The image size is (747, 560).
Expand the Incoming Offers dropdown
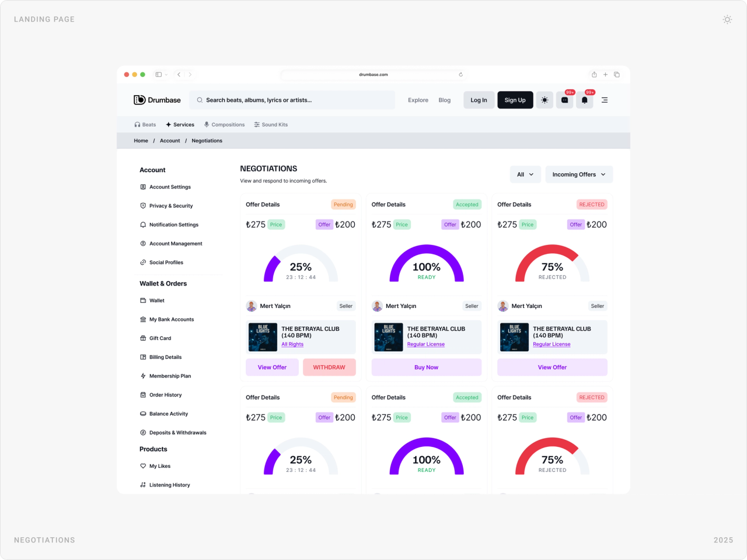tap(579, 174)
